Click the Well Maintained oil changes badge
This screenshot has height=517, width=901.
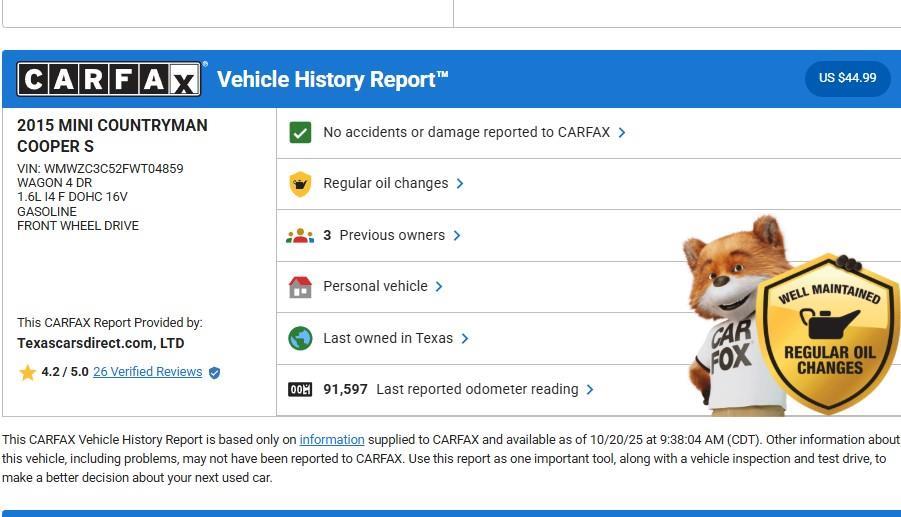pos(829,333)
